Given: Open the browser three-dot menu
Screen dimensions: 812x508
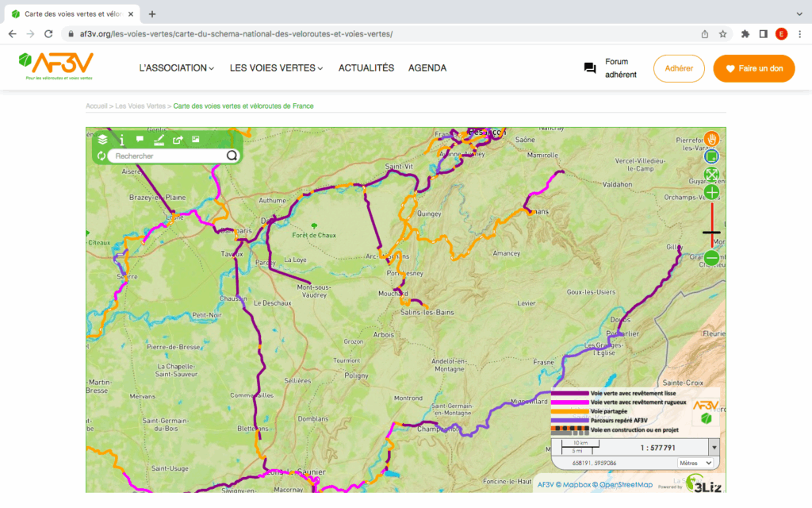Looking at the screenshot, I should 799,34.
